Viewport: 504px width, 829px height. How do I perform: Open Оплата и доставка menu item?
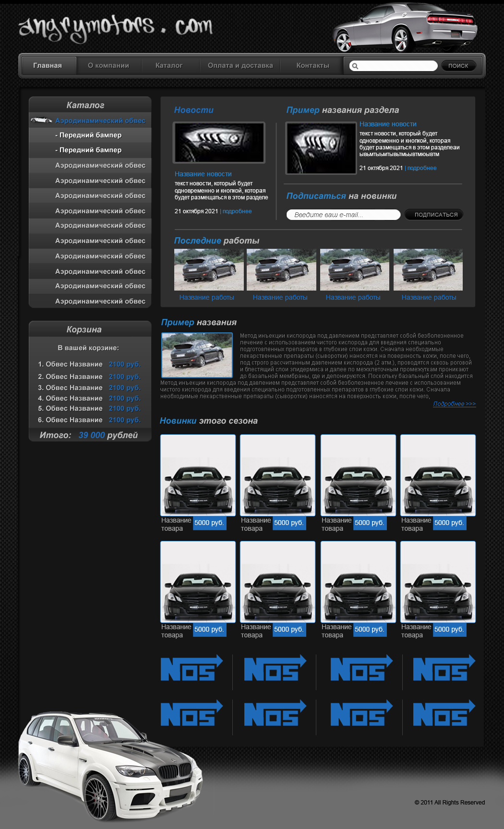tap(240, 65)
